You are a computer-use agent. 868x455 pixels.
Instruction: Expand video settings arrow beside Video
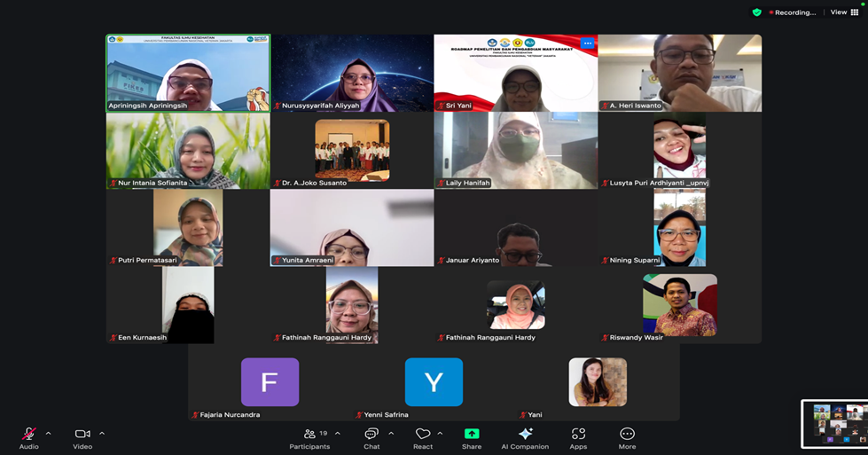pyautogui.click(x=102, y=434)
